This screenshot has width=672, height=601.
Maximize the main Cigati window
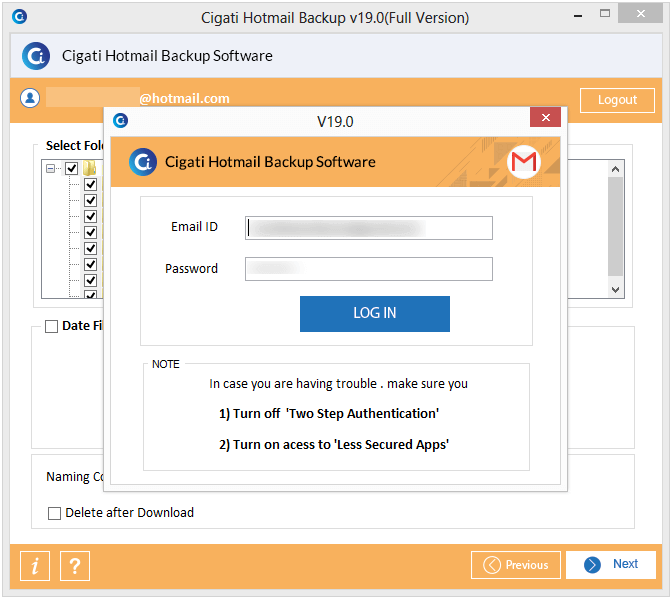pyautogui.click(x=605, y=14)
